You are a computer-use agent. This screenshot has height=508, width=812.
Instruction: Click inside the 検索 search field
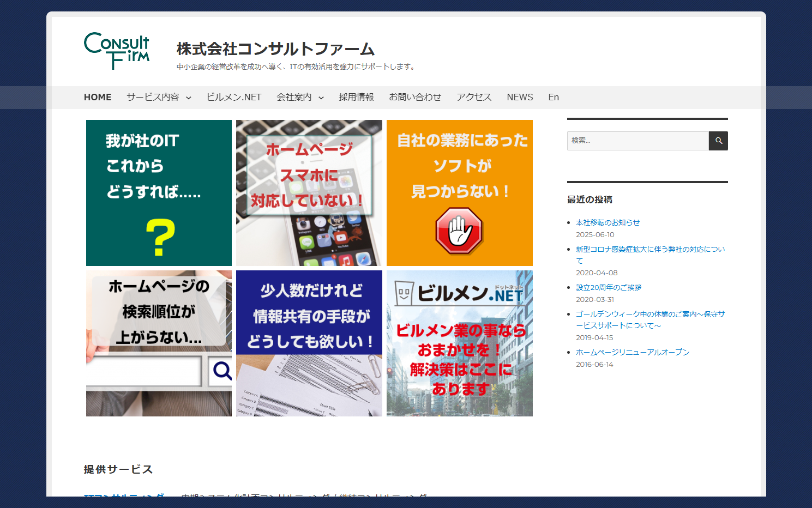point(638,141)
